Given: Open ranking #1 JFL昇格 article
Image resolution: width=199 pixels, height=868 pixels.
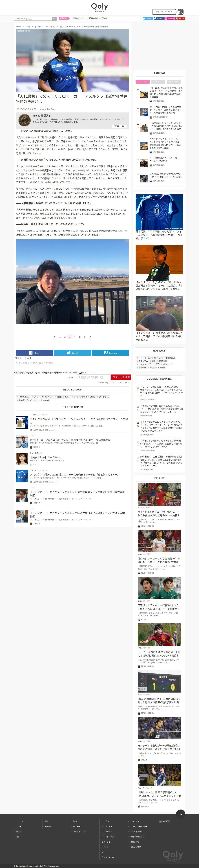Looking at the screenshot, I should tap(166, 92).
